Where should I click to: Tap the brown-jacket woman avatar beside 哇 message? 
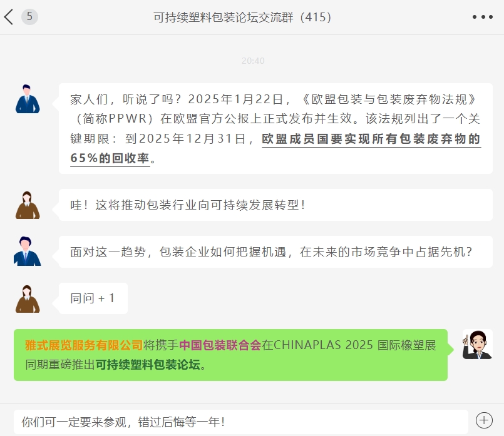click(28, 205)
